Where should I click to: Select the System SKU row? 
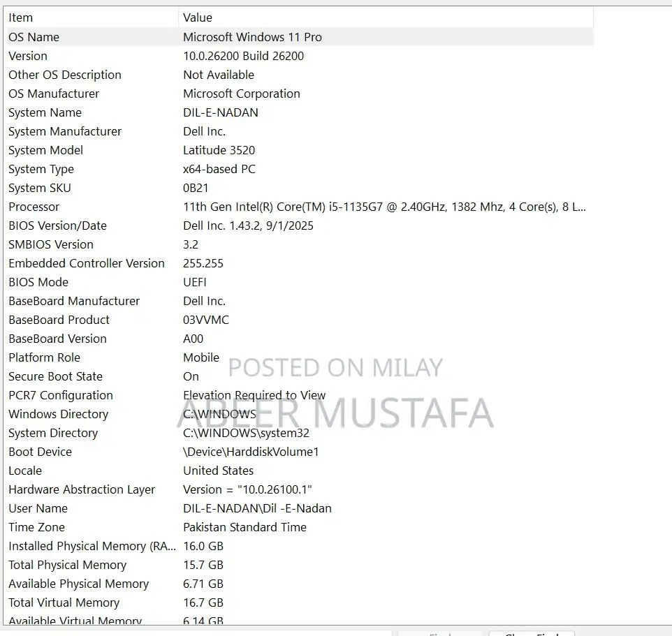[40, 188]
